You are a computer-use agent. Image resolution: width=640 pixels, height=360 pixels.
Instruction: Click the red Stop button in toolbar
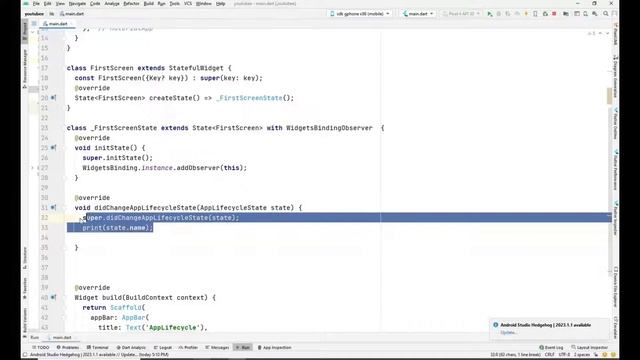point(554,13)
